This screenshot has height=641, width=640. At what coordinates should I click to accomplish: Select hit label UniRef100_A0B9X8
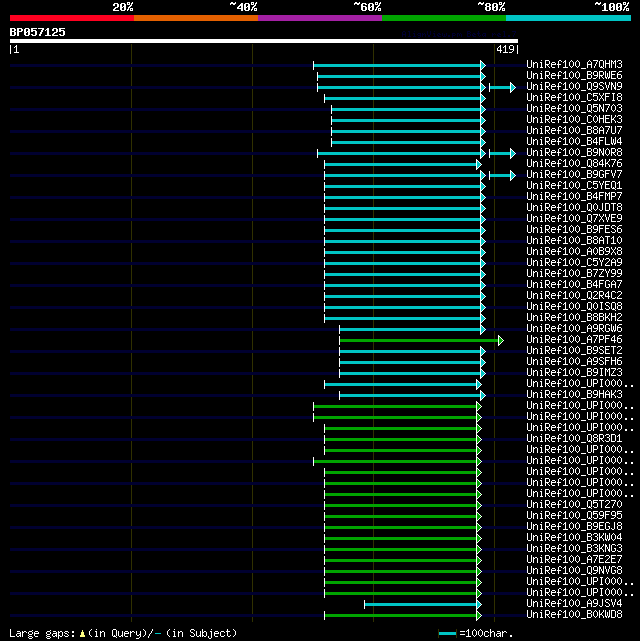(574, 252)
